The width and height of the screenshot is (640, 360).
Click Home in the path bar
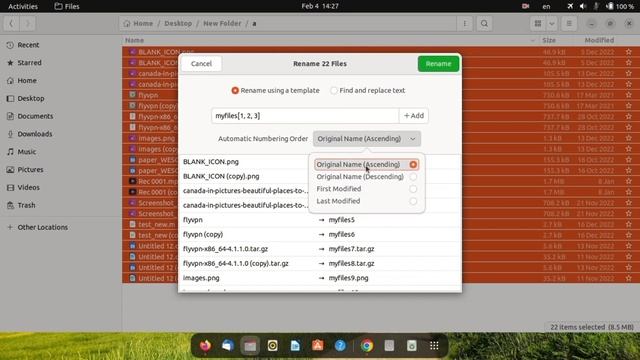138,24
